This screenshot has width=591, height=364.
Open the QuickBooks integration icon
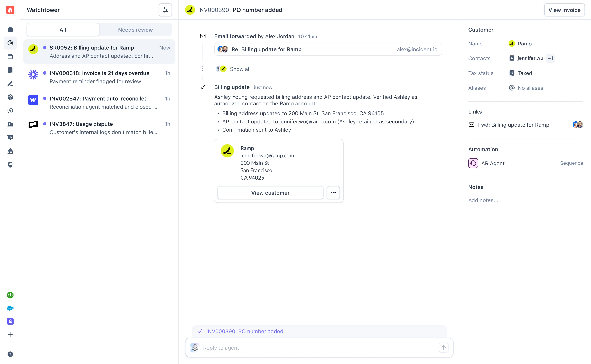point(10,295)
